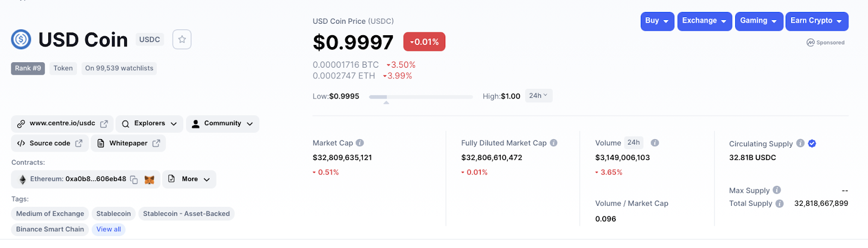Expand the More contracts dropdown
Screen dimensions: 868x248
pyautogui.click(x=189, y=179)
